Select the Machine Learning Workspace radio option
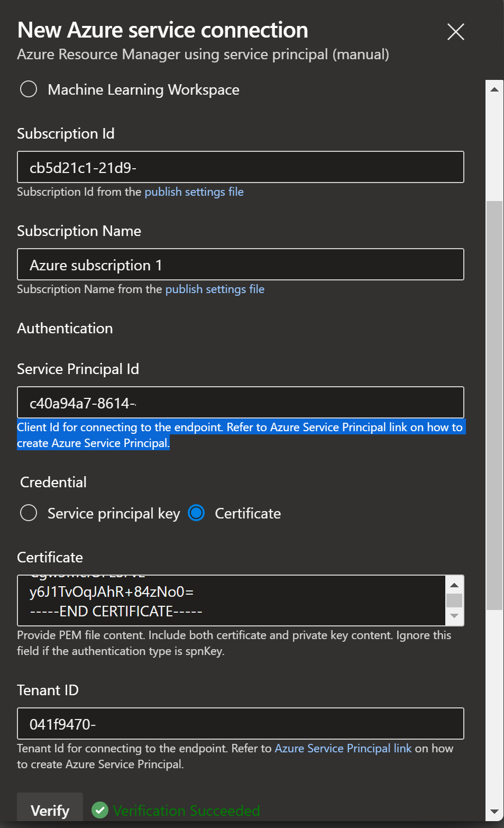The width and height of the screenshot is (504, 828). coord(29,89)
